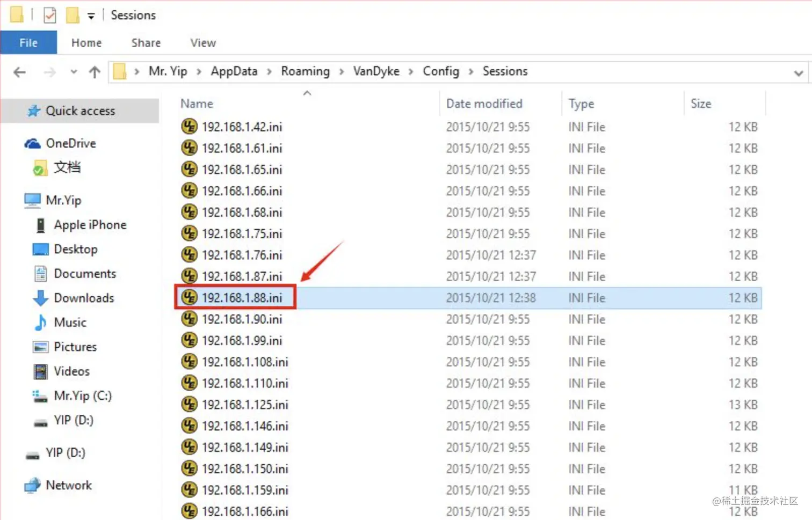
Task: Click the 192.168.1.108.ini file icon
Action: pos(189,362)
